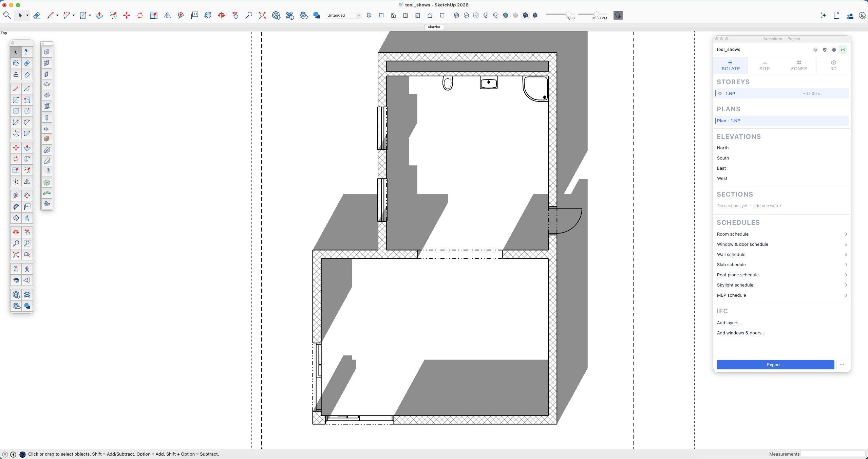Pick the Position Camera tool in left palette
868x459 pixels.
click(16, 269)
